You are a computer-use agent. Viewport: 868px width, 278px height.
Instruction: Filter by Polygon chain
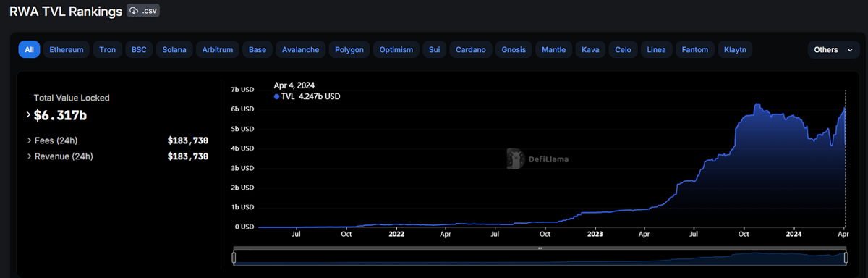pyautogui.click(x=349, y=50)
